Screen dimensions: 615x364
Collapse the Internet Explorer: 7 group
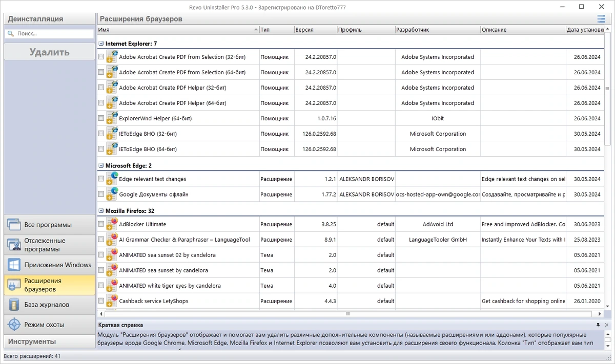[x=101, y=44]
